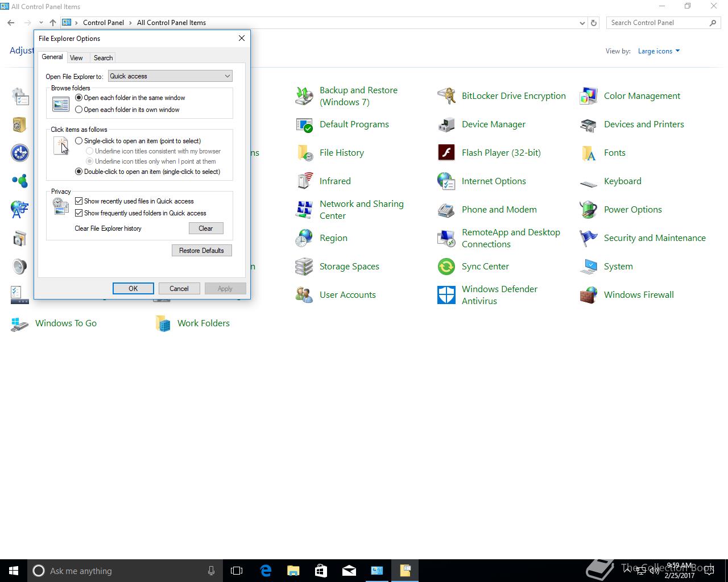Expand the address bar history dropdown arrow
This screenshot has height=582, width=728.
[x=582, y=23]
